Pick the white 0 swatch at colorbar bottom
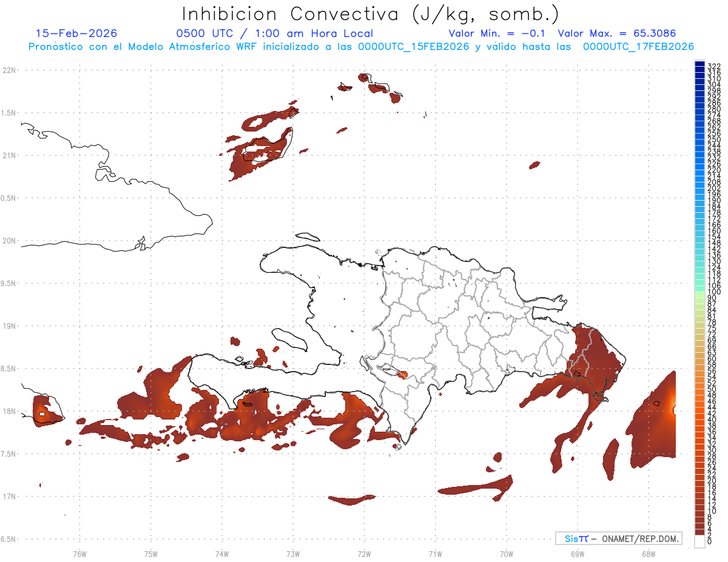The width and height of the screenshot is (728, 562). (x=699, y=543)
